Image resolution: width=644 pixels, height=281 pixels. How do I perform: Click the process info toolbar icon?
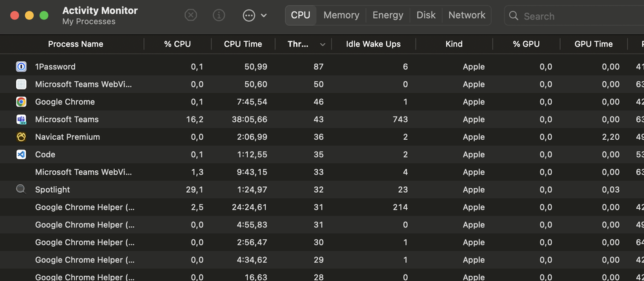(x=219, y=15)
